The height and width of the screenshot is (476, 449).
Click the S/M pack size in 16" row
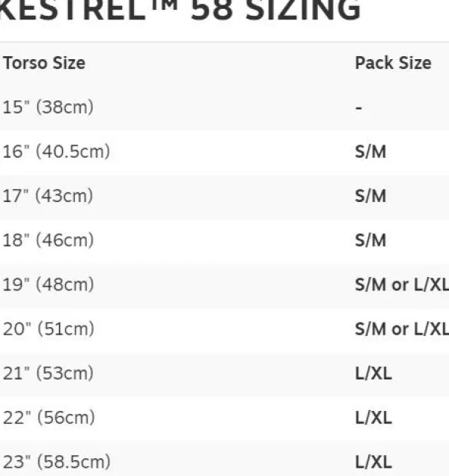coord(370,152)
